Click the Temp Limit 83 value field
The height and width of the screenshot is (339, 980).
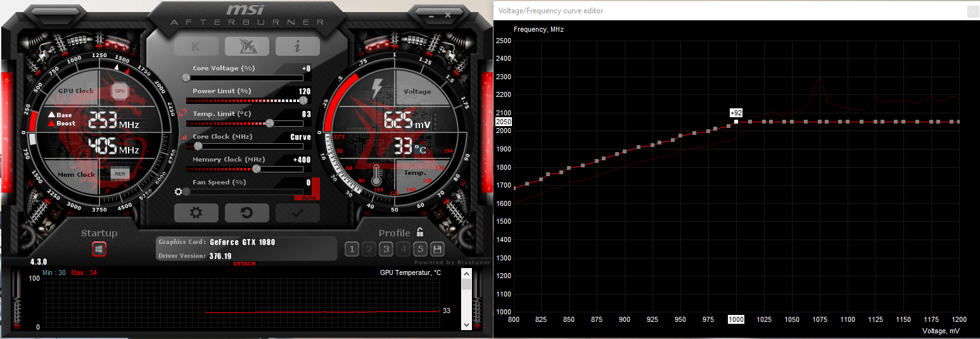(306, 114)
